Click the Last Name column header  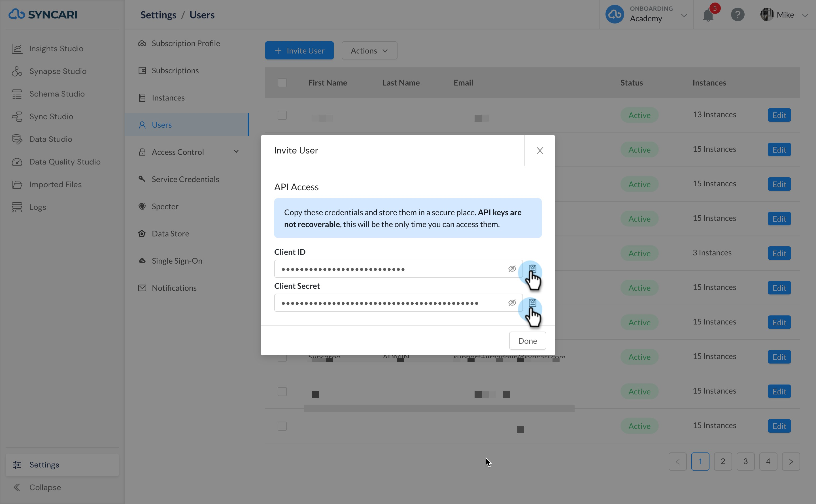pyautogui.click(x=401, y=83)
